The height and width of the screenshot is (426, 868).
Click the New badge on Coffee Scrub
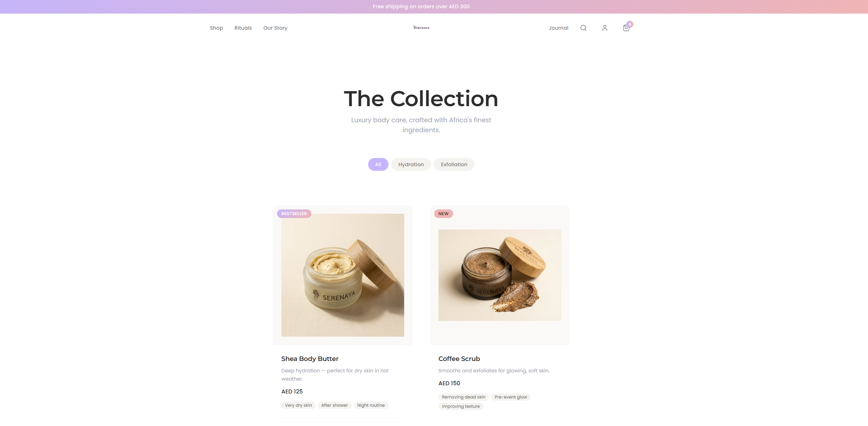(x=443, y=214)
